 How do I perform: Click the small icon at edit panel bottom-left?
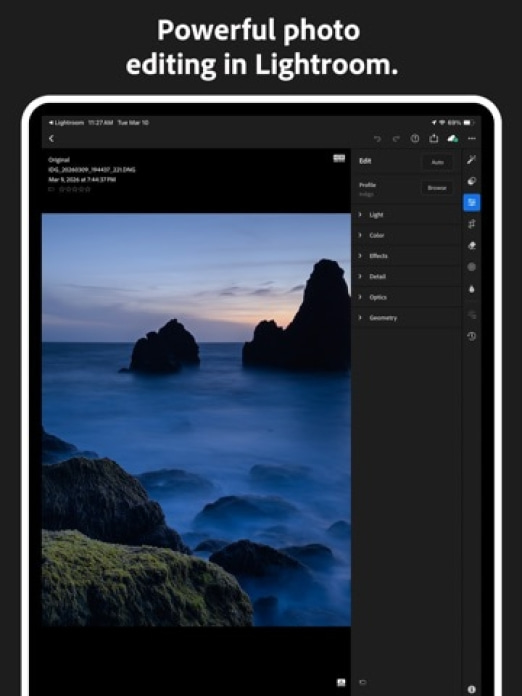pyautogui.click(x=363, y=682)
